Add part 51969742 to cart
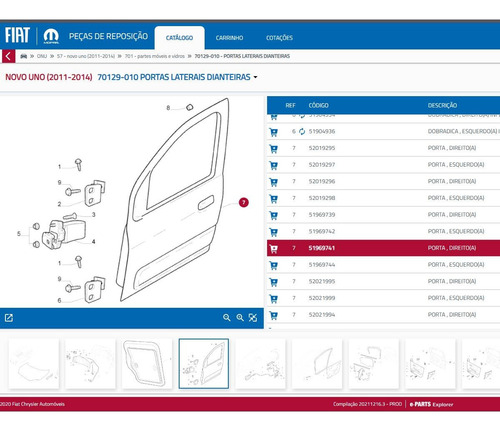The height and width of the screenshot is (431, 500). [x=274, y=232]
